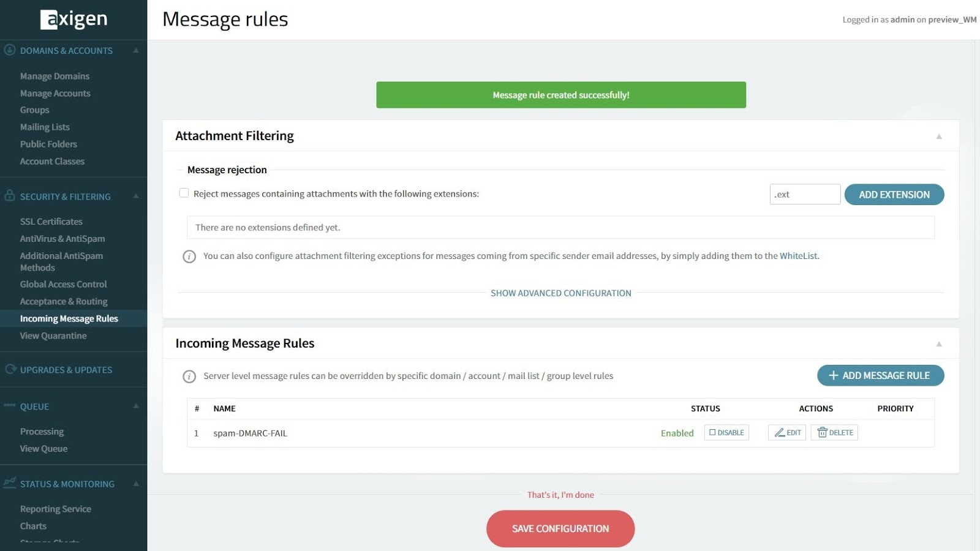Click the Status & Monitoring chart icon
980x551 pixels.
[x=10, y=483]
